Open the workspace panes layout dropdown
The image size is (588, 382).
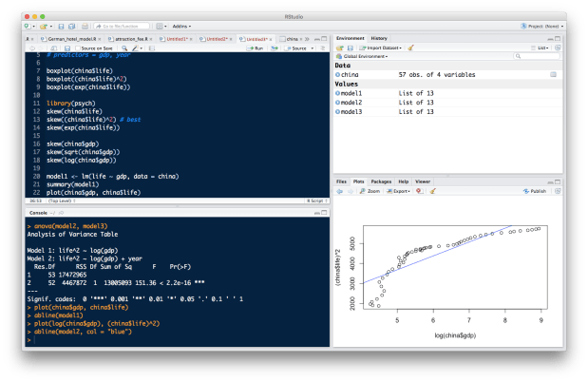pos(161,27)
